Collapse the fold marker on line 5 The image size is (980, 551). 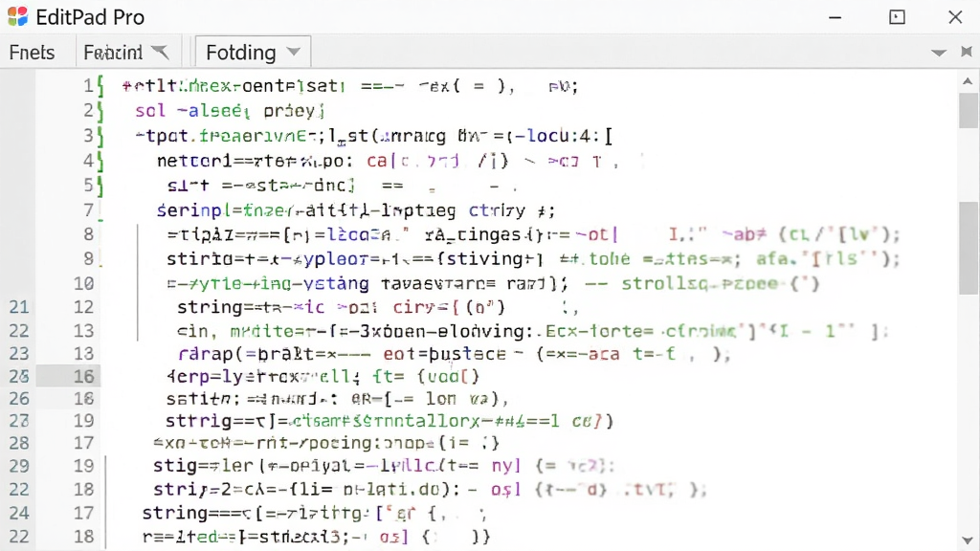[x=100, y=187]
